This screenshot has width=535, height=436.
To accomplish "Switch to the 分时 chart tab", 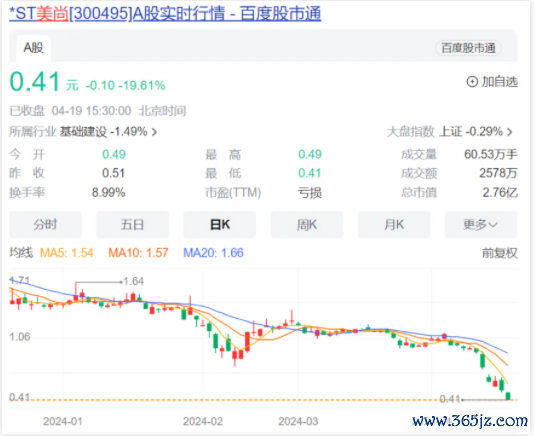I will 45,225.
